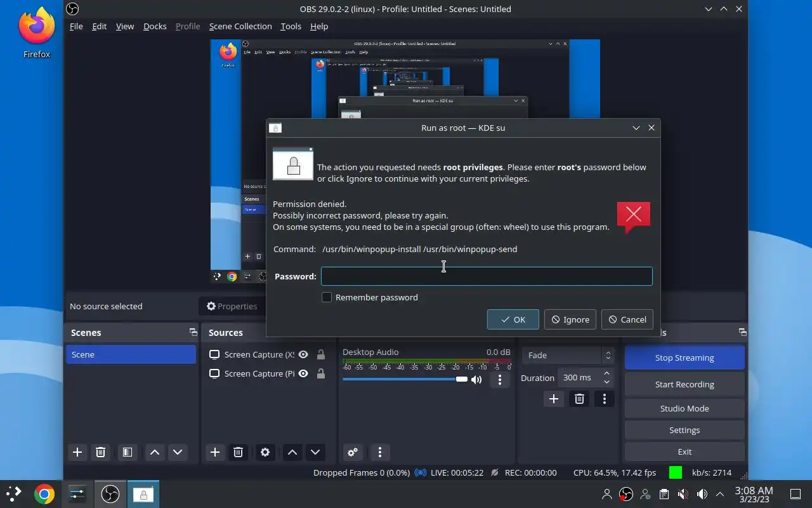
Task: Open the Docks menu
Action: [155, 26]
